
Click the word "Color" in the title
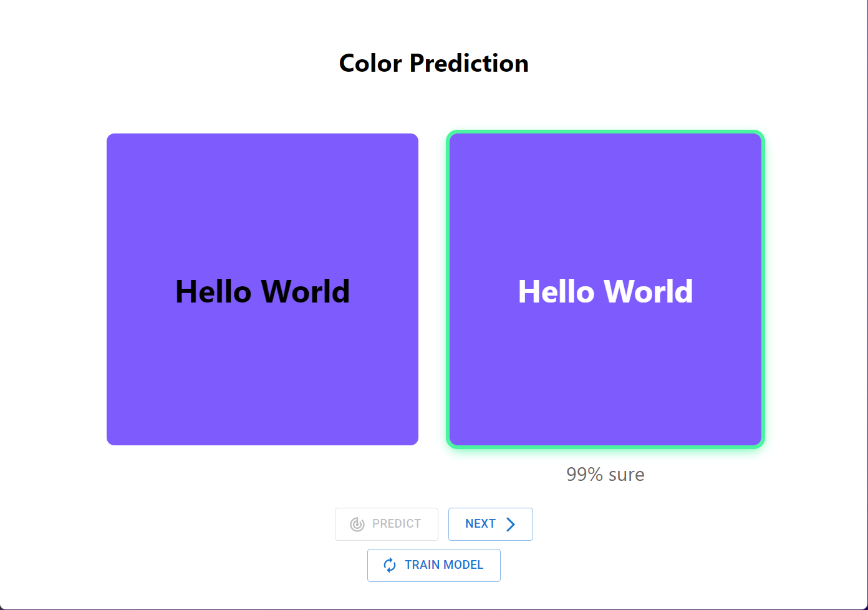370,63
